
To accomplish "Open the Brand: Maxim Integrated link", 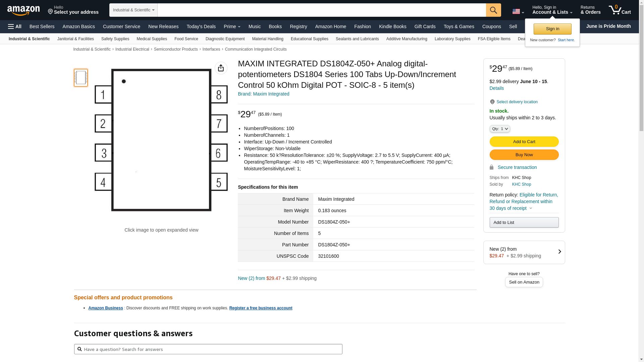I will 263,94.
